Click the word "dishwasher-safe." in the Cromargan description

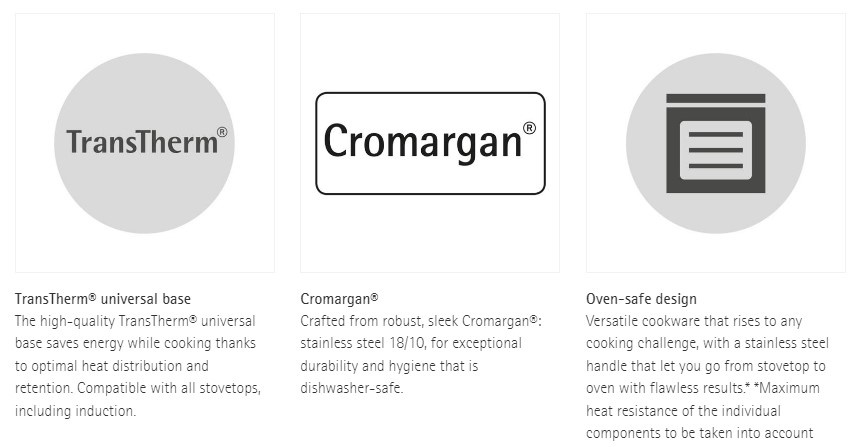click(351, 388)
